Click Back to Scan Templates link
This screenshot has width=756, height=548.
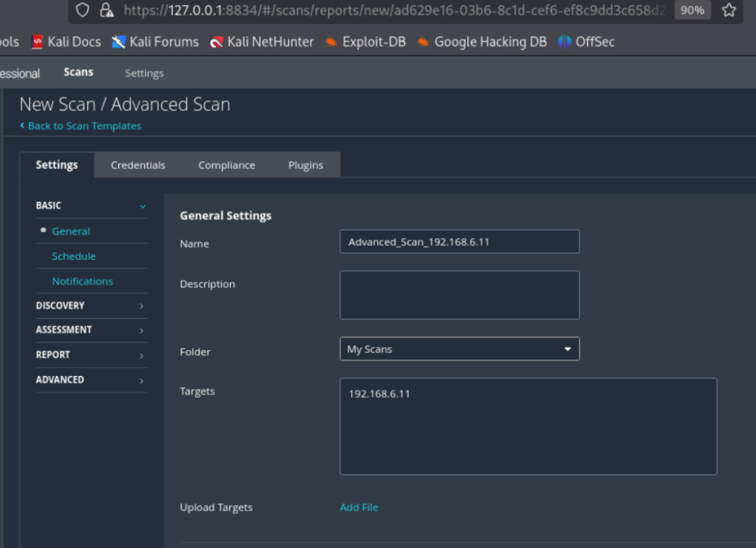coord(81,126)
